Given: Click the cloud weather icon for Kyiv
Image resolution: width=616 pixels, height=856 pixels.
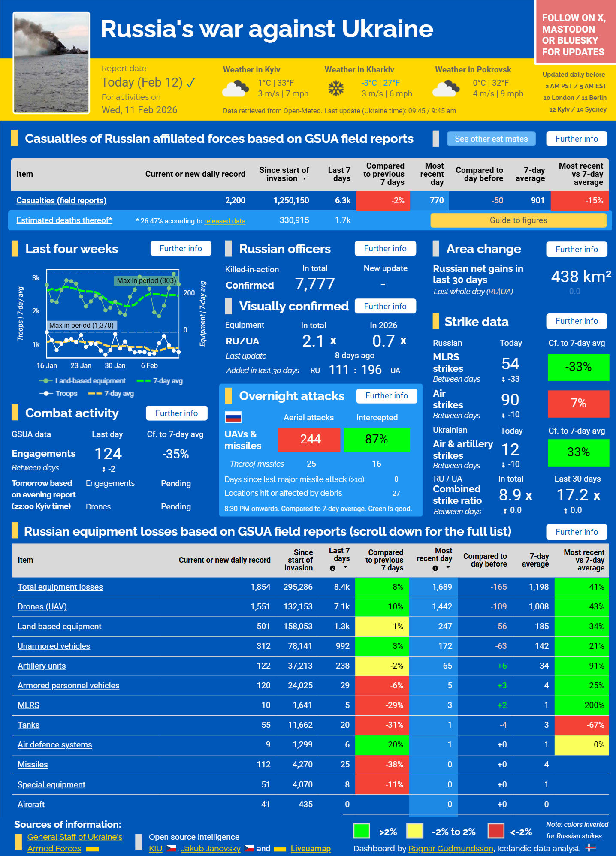Looking at the screenshot, I should tap(235, 88).
